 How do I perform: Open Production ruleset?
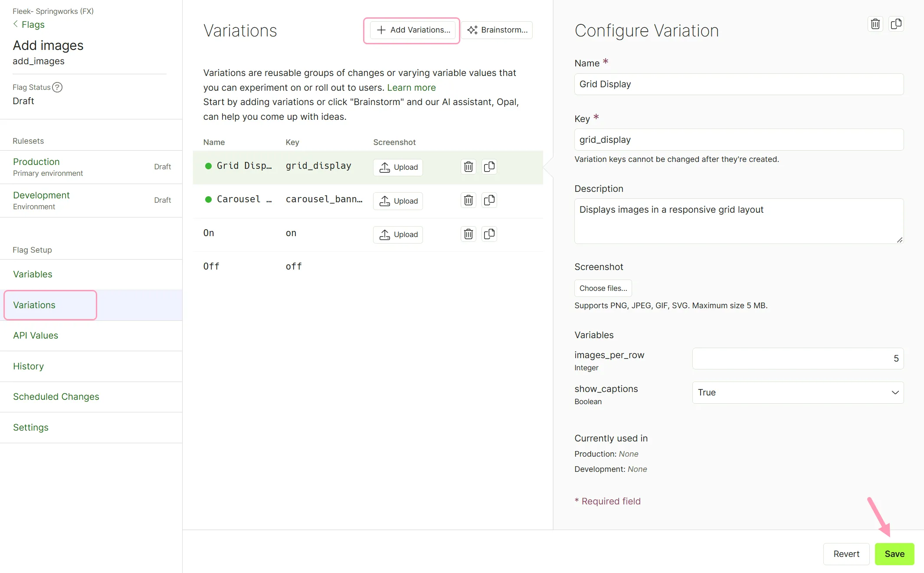tap(91, 167)
